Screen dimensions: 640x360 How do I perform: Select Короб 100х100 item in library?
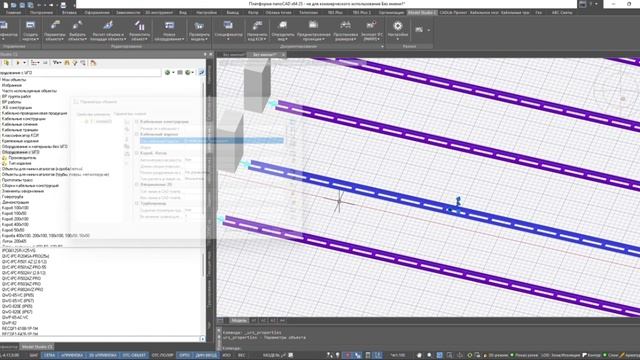[14, 208]
